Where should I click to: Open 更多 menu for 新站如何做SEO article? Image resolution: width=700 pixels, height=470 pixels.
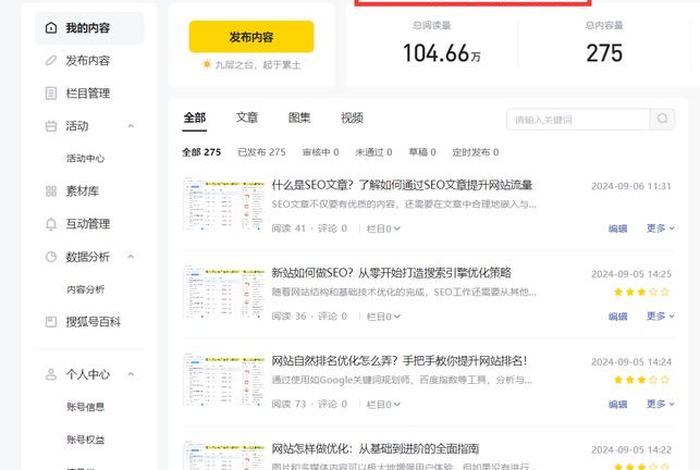pyautogui.click(x=660, y=316)
